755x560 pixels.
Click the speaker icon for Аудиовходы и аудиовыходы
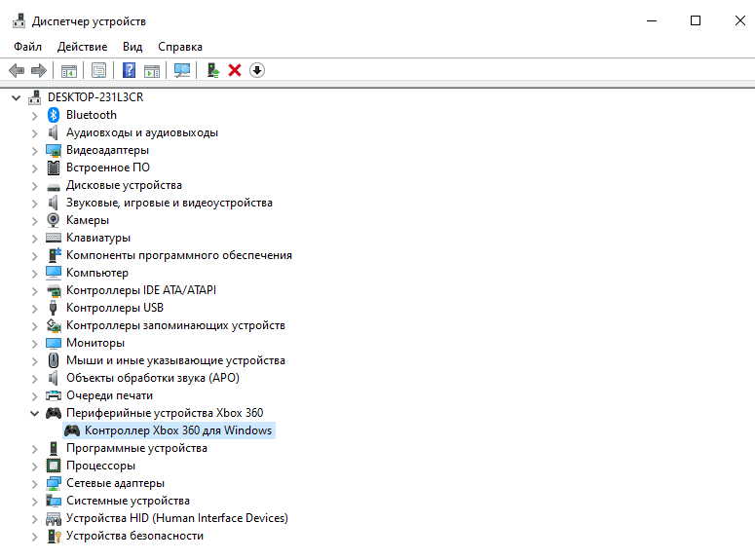[53, 132]
